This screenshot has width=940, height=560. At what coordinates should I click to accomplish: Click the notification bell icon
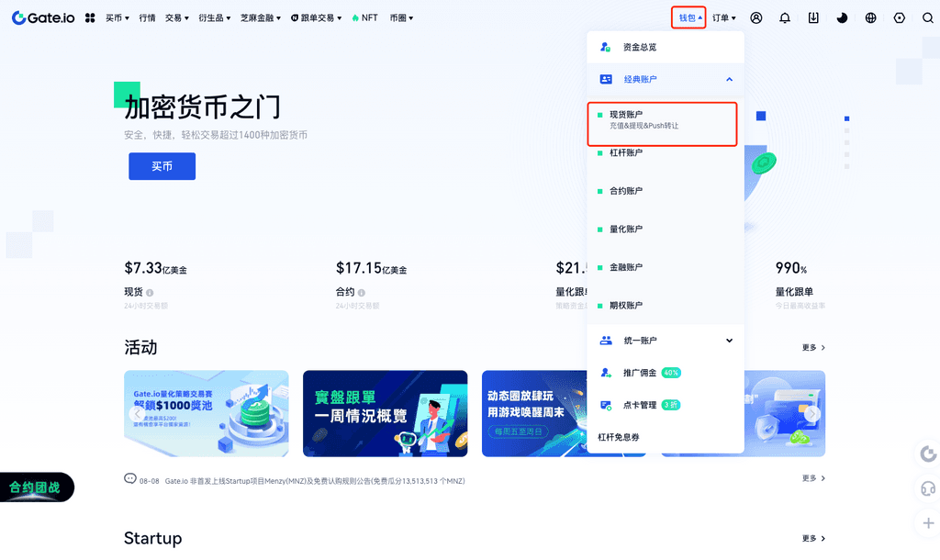[785, 17]
